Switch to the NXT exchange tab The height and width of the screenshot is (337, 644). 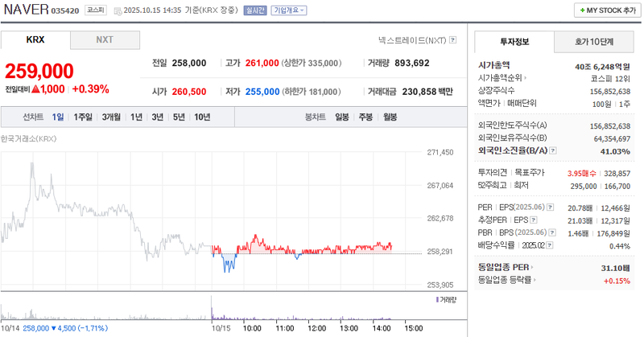105,39
